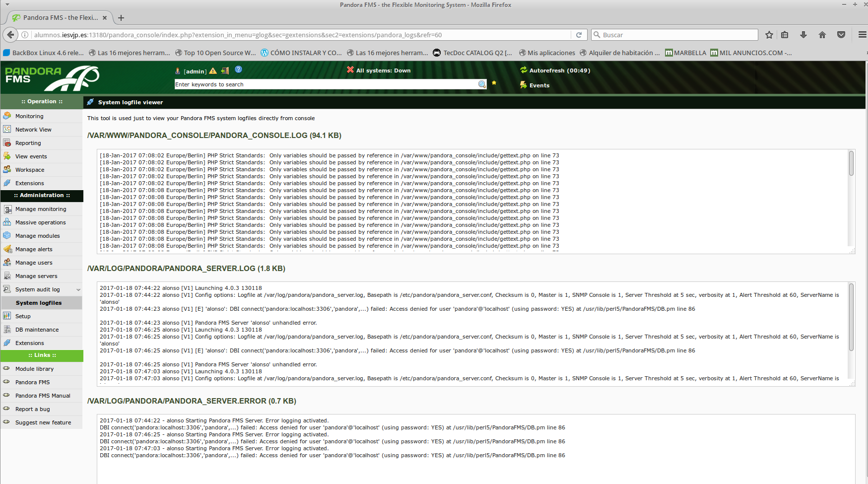Click the magnifier icon in keyword search
The height and width of the screenshot is (484, 868).
481,84
